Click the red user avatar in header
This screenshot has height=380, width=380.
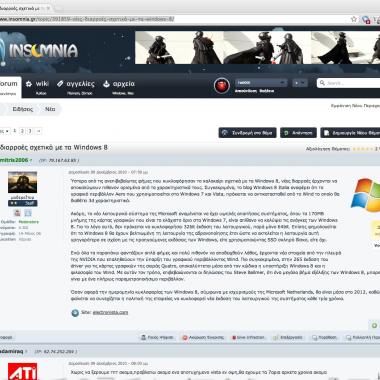(x=221, y=86)
